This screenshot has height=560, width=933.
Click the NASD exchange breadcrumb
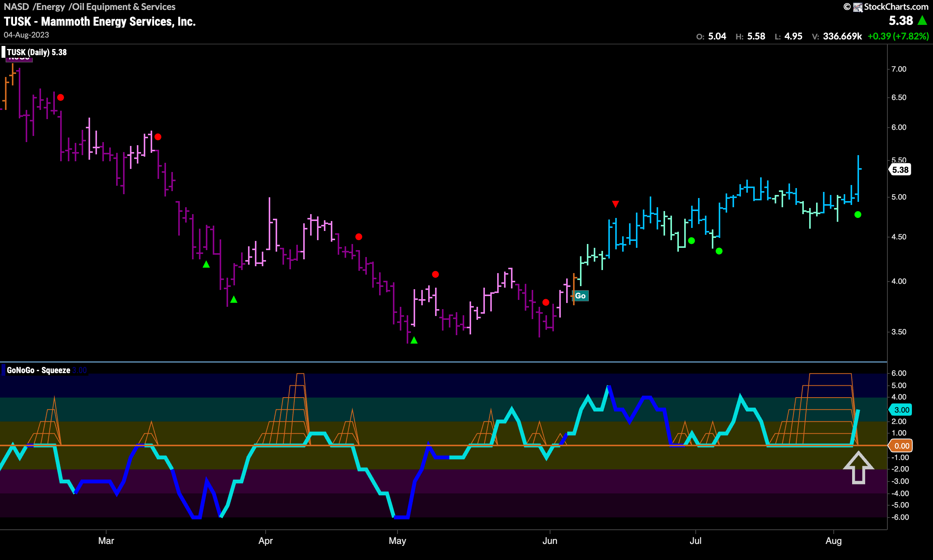pyautogui.click(x=16, y=7)
